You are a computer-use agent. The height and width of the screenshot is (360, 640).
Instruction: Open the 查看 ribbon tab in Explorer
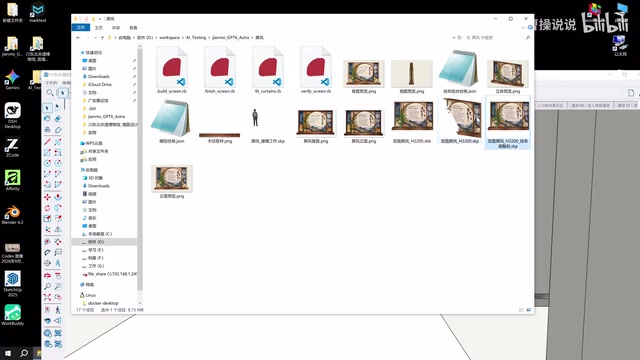pos(133,28)
